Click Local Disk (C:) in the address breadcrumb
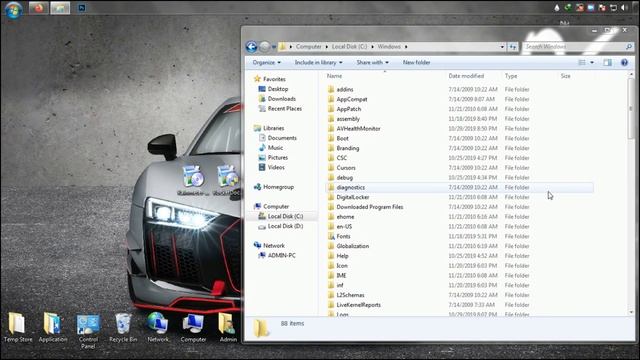Screen dimensions: 640x360 point(349,47)
